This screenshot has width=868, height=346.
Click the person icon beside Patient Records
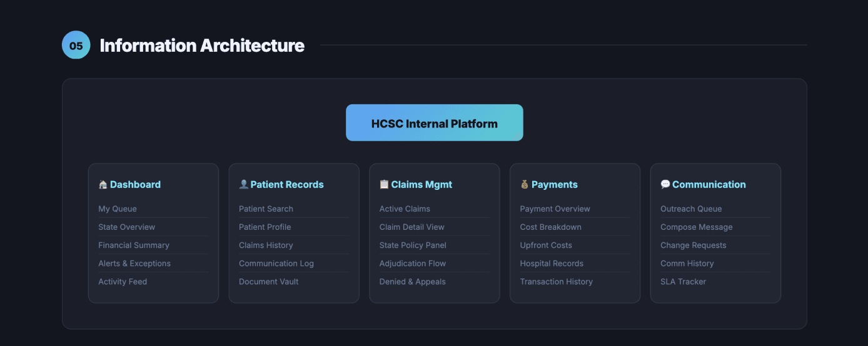[x=243, y=185]
